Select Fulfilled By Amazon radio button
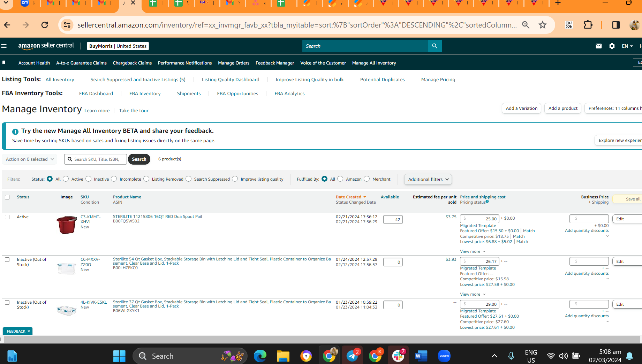The height and width of the screenshot is (364, 642). [340, 179]
